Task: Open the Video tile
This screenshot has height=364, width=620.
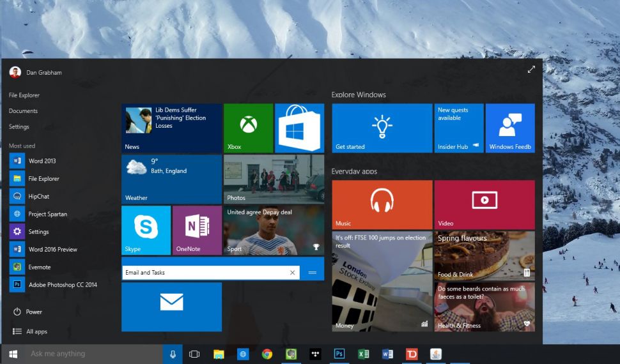Action: click(x=484, y=205)
